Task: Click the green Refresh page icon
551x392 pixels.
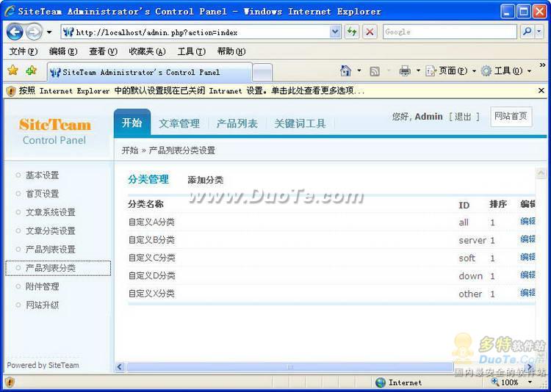Action: [x=351, y=32]
